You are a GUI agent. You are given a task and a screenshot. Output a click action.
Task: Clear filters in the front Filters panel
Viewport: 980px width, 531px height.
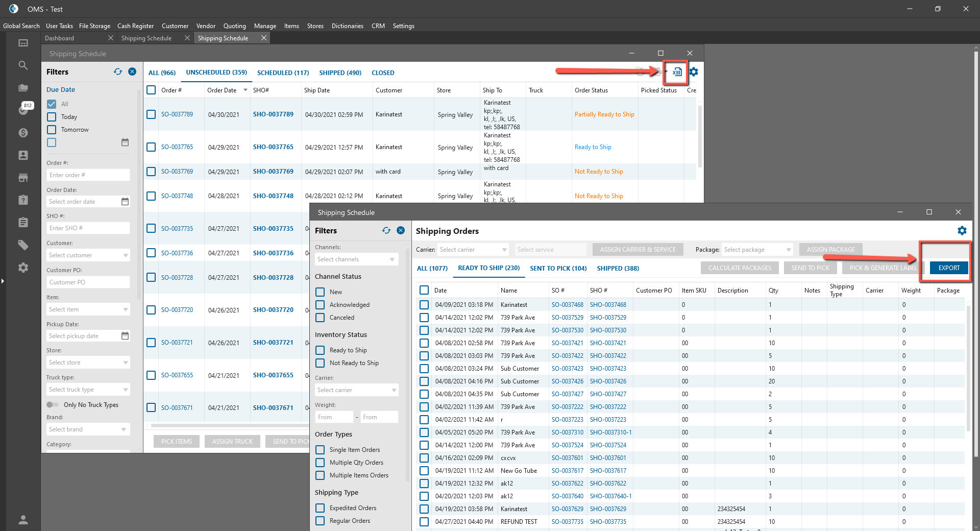coord(401,231)
